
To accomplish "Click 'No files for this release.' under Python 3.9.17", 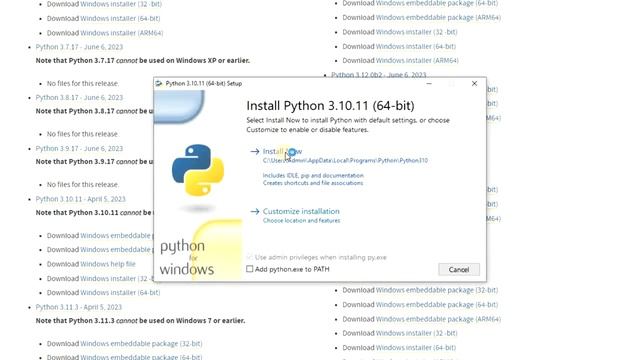I will (83, 184).
